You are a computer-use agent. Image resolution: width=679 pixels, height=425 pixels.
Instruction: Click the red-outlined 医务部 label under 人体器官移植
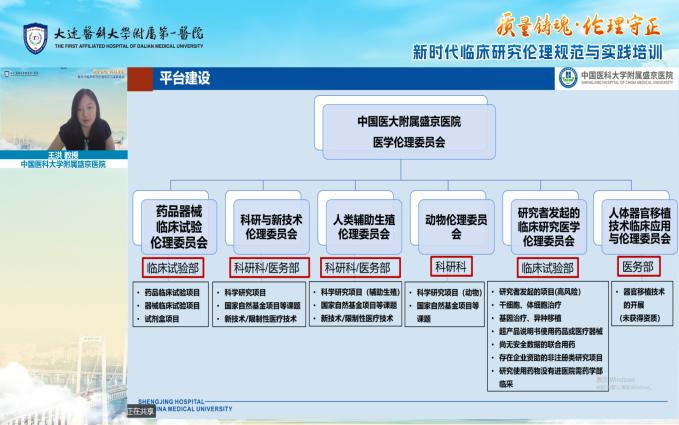[x=638, y=267]
